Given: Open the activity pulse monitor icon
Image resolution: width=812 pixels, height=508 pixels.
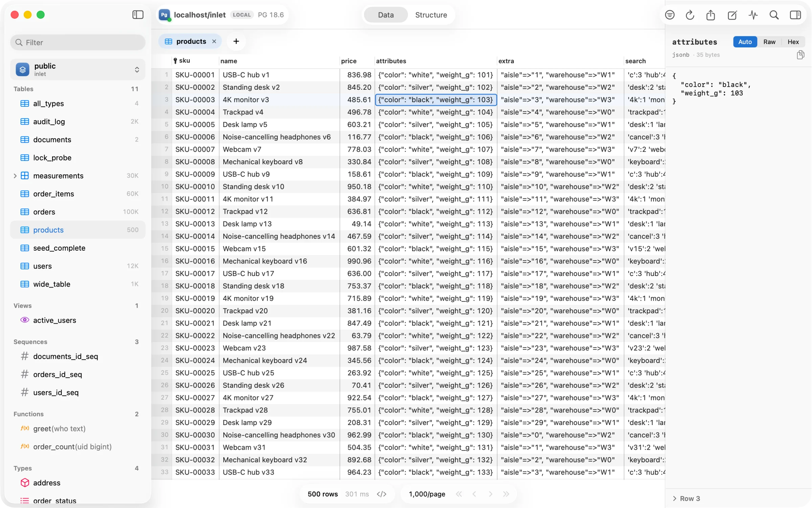Looking at the screenshot, I should 753,15.
